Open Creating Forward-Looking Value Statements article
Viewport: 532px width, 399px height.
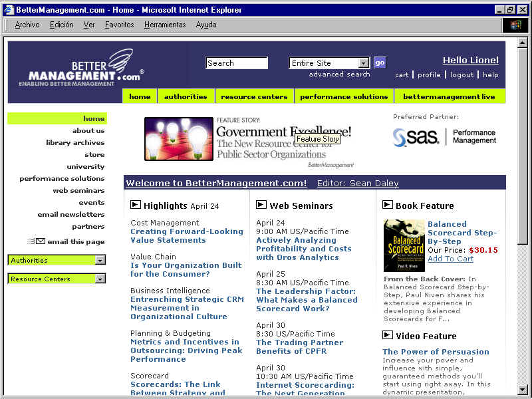tap(187, 236)
